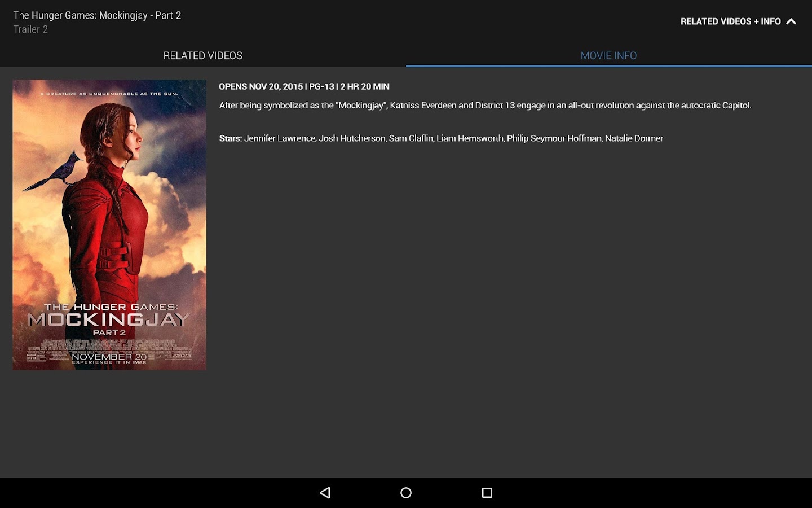Tap the Android home button
Screen dimensions: 812x508
point(406,493)
